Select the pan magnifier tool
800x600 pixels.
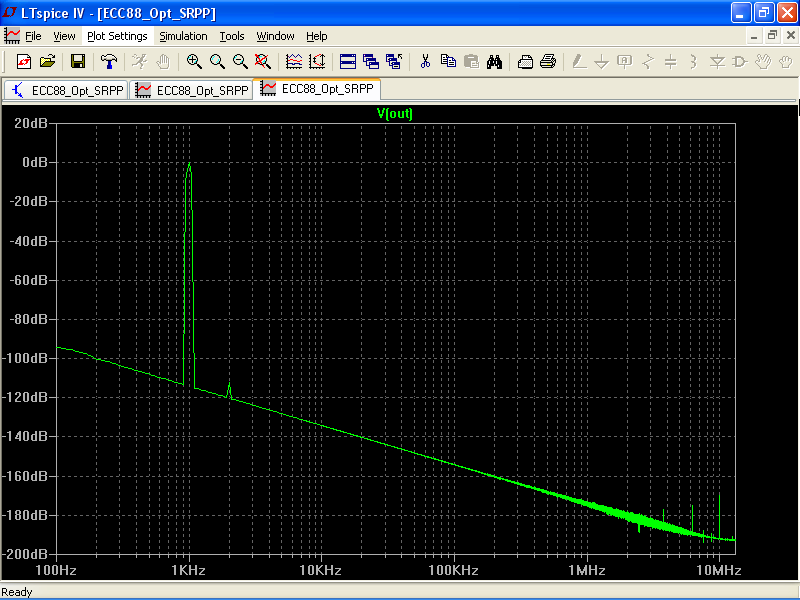(x=217, y=62)
